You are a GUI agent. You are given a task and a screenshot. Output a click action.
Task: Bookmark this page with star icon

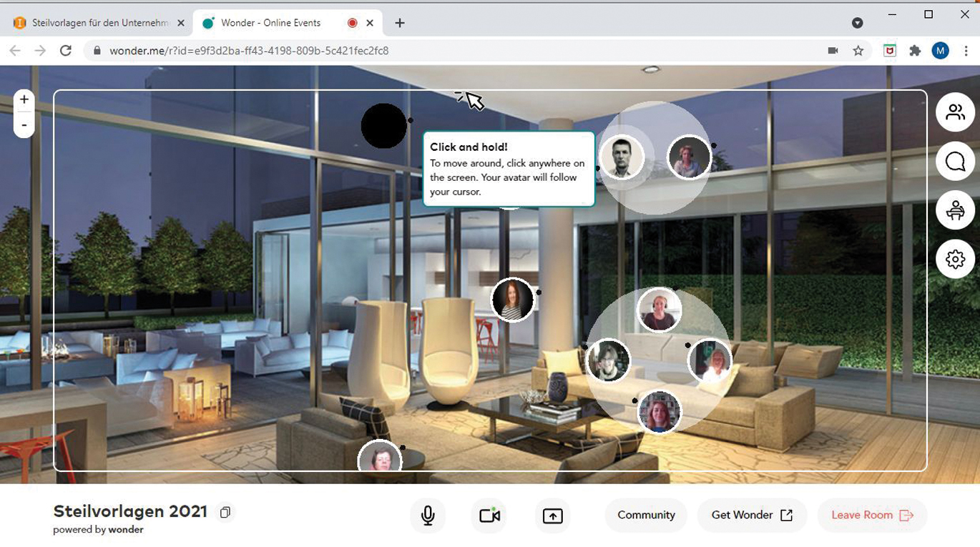(858, 51)
